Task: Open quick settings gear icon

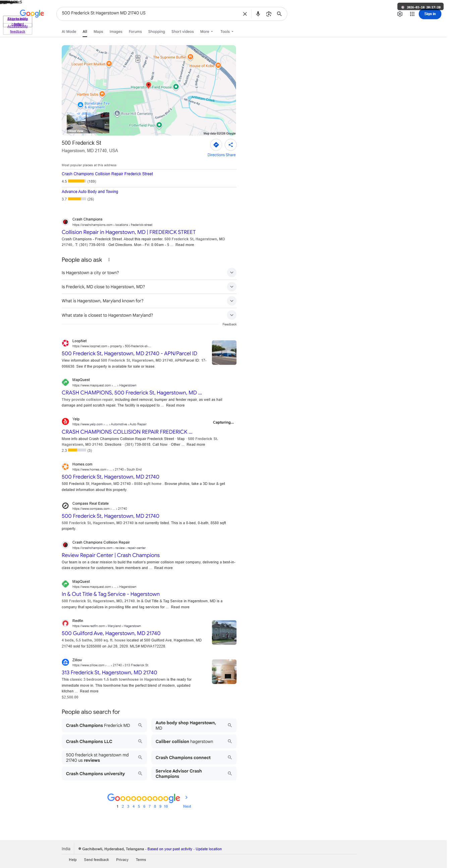Action: [404, 14]
